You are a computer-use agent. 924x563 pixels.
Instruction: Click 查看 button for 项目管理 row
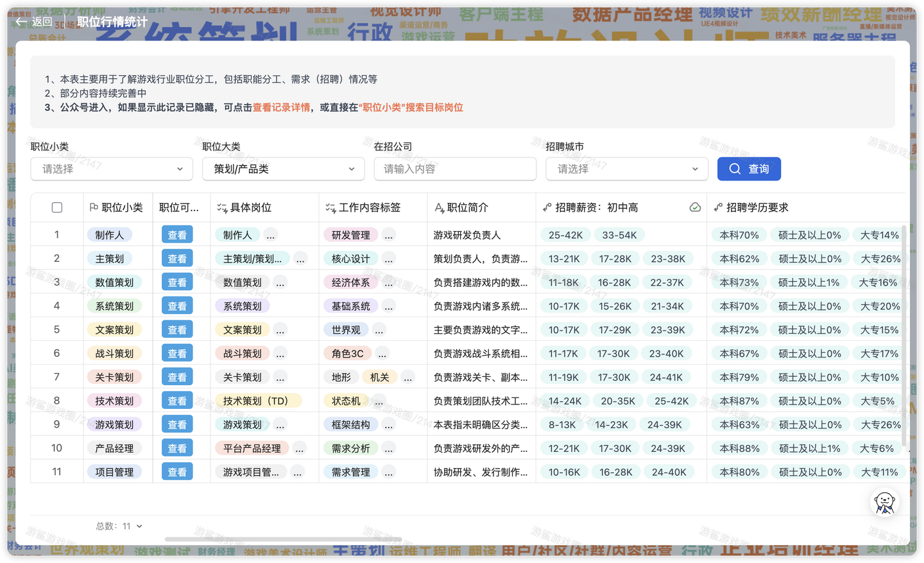[x=177, y=472]
